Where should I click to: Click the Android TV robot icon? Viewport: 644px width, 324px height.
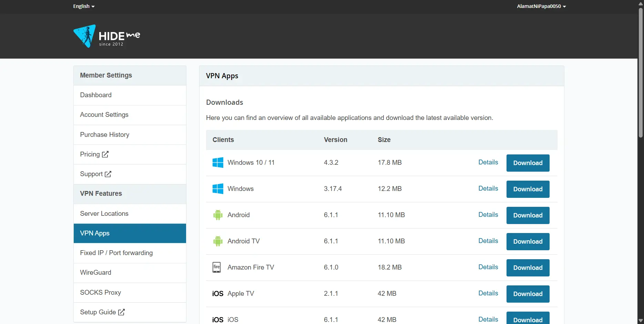point(218,241)
